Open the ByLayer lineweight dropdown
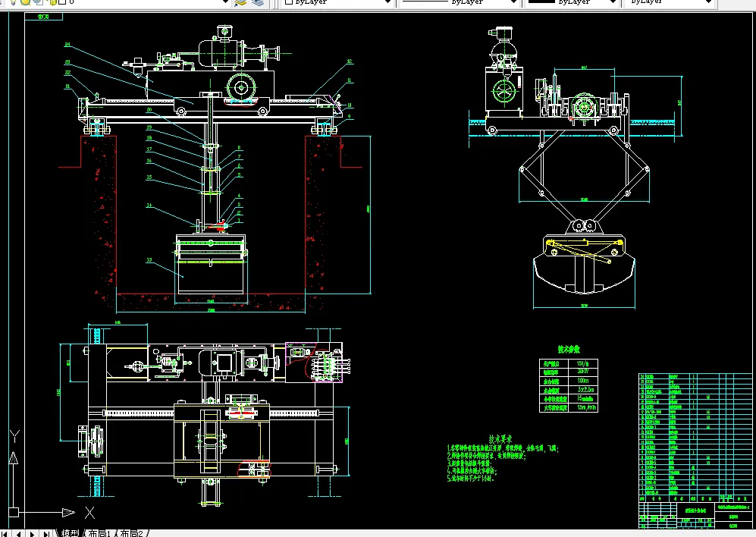Image resolution: width=756 pixels, height=537 pixels. [613, 2]
